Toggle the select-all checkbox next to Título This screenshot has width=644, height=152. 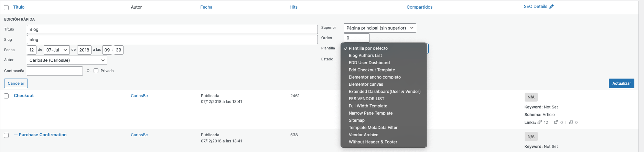coord(6,8)
